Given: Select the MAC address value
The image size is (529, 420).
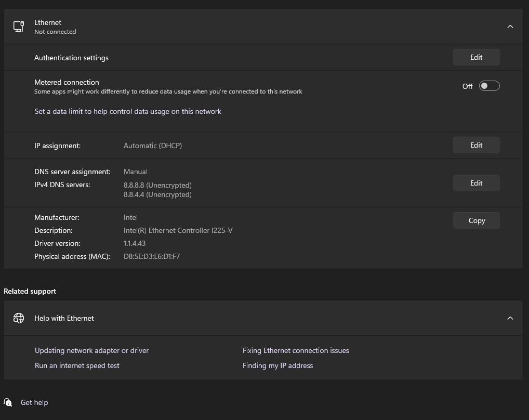Looking at the screenshot, I should (152, 256).
